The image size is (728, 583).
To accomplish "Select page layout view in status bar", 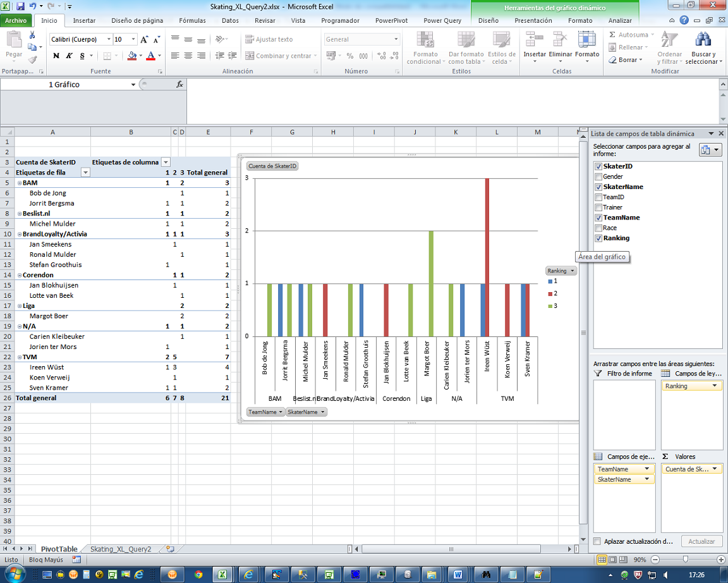I will point(612,560).
